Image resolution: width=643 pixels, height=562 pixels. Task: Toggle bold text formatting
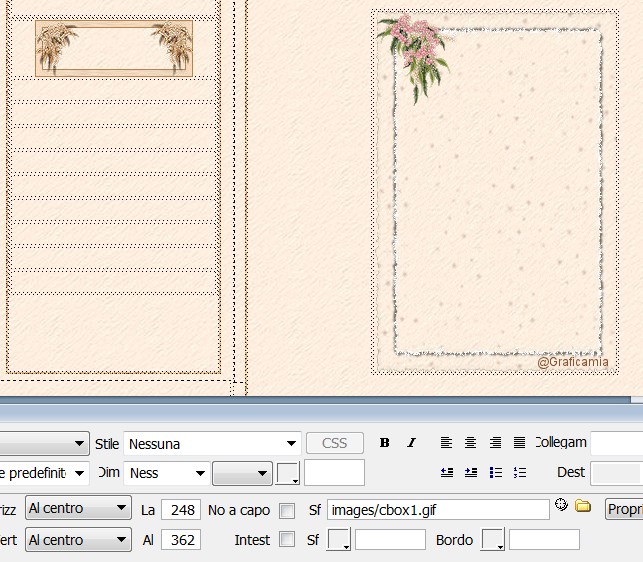[x=384, y=443]
